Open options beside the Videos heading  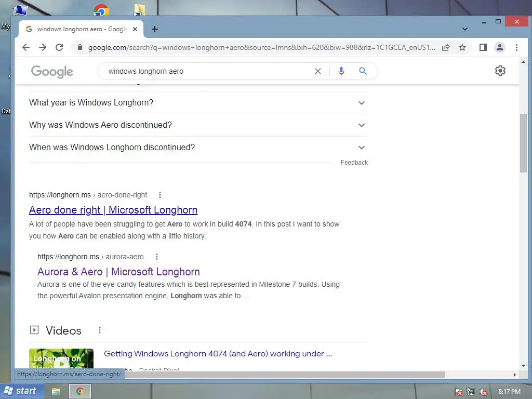click(x=99, y=330)
